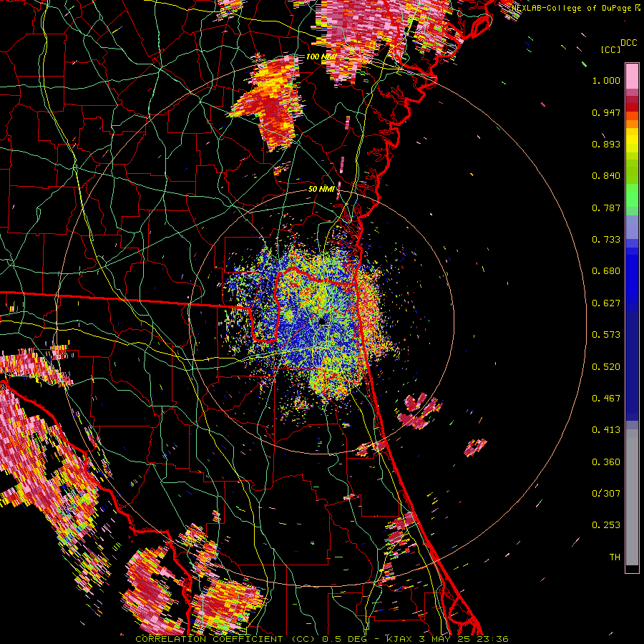Screen dimensions: 644x644
Task: Select the 0.307 scale value
Action: [x=606, y=493]
